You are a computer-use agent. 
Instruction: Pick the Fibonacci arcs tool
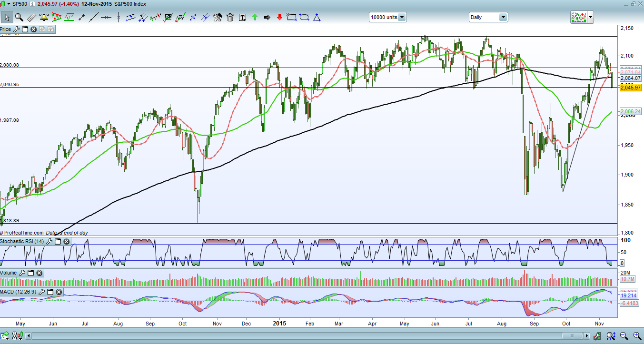(181, 18)
